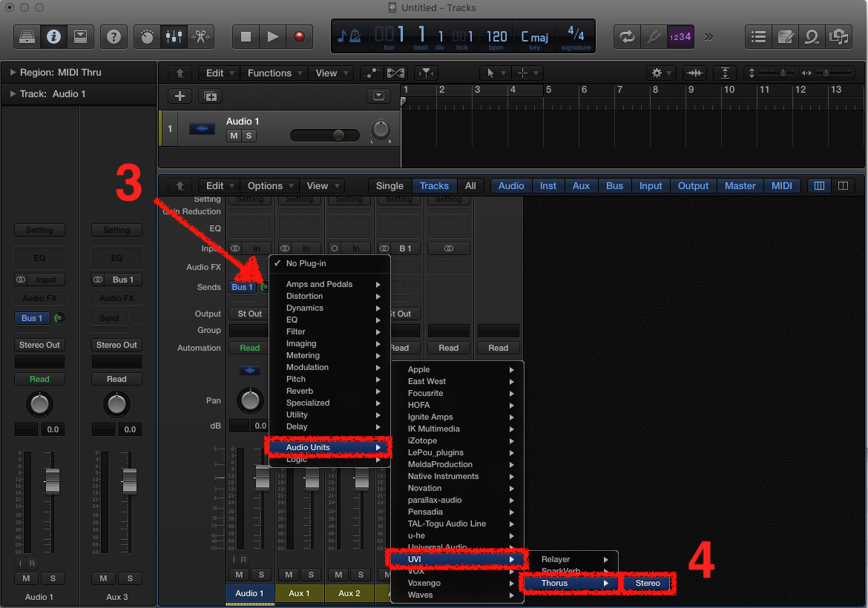Open the Library panel icon
This screenshot has height=608, width=868.
click(27, 37)
